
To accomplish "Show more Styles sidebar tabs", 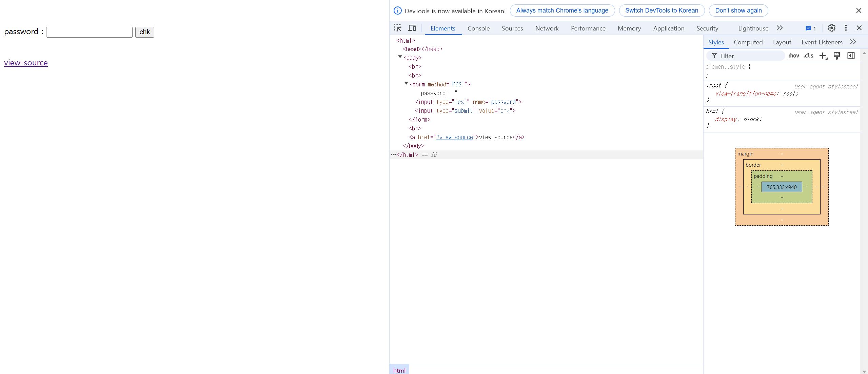I will 853,42.
